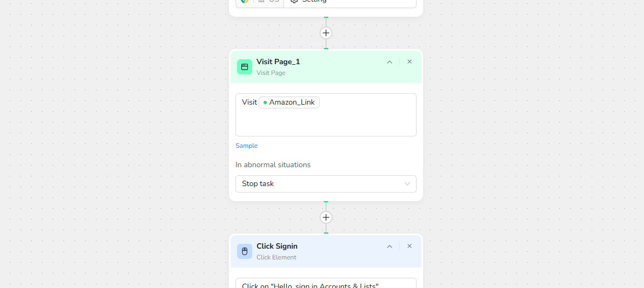Click the 'In abnormal situations' label
The image size is (644, 288).
[273, 164]
